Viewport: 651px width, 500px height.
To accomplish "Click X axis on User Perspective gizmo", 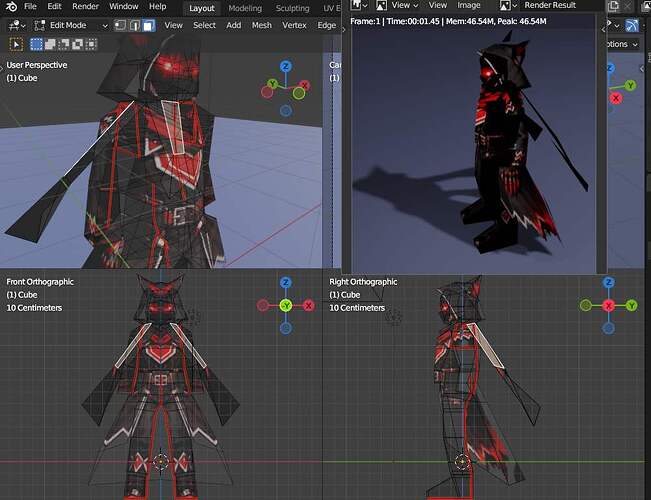I will 305,86.
